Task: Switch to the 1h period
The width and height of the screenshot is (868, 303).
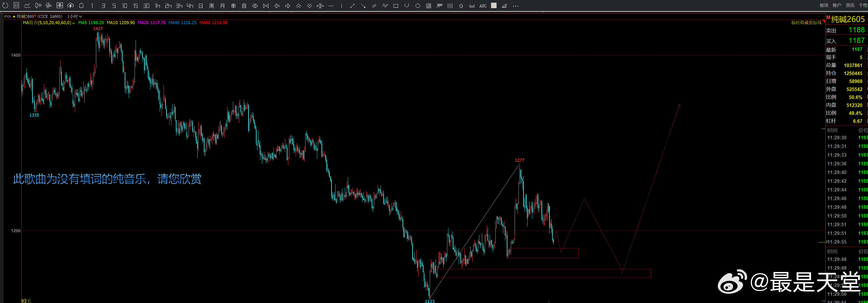Action: (157, 6)
